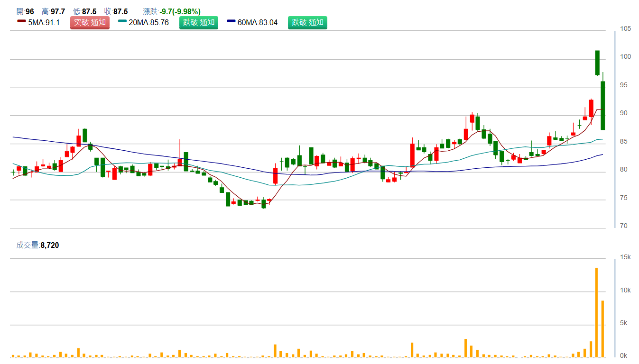
Task: Click the 漲跌 -9.7(-9.98%) change value
Action: tap(172, 11)
